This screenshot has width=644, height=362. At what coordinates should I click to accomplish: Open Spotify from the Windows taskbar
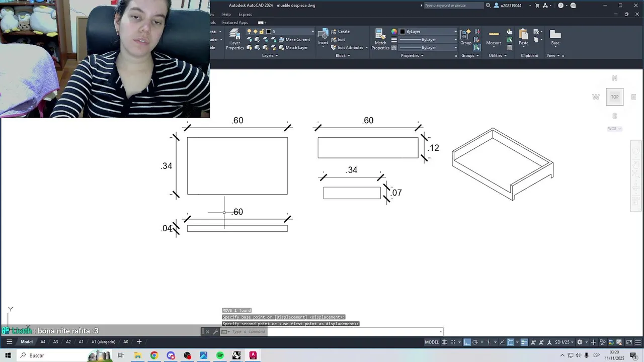(x=220, y=355)
